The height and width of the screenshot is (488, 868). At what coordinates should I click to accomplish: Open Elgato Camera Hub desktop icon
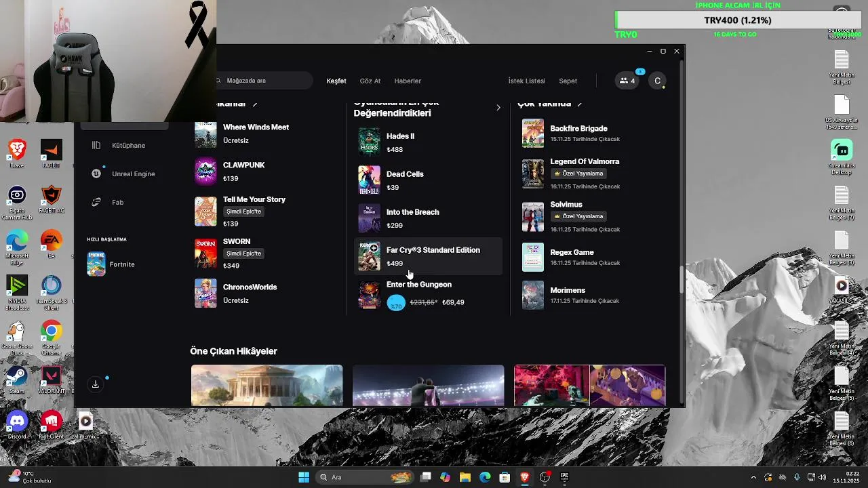coord(17,203)
